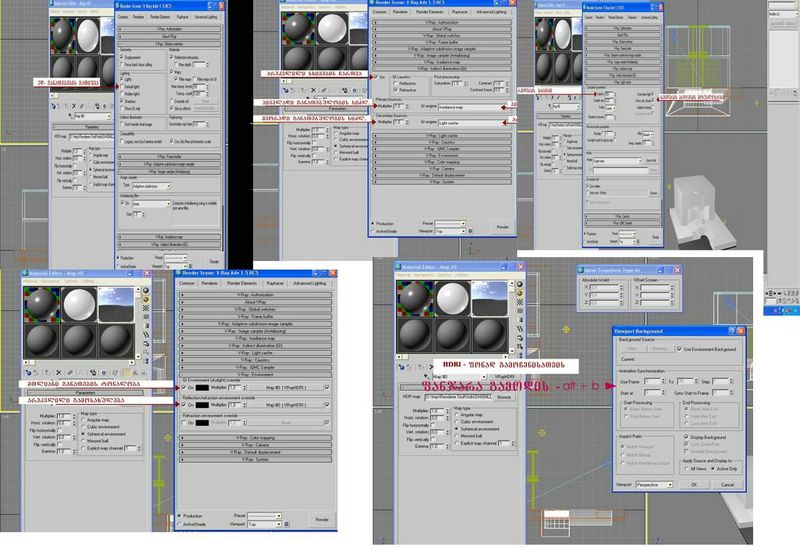Select All Views radio in Viewport Background
The image size is (800, 547).
(687, 468)
